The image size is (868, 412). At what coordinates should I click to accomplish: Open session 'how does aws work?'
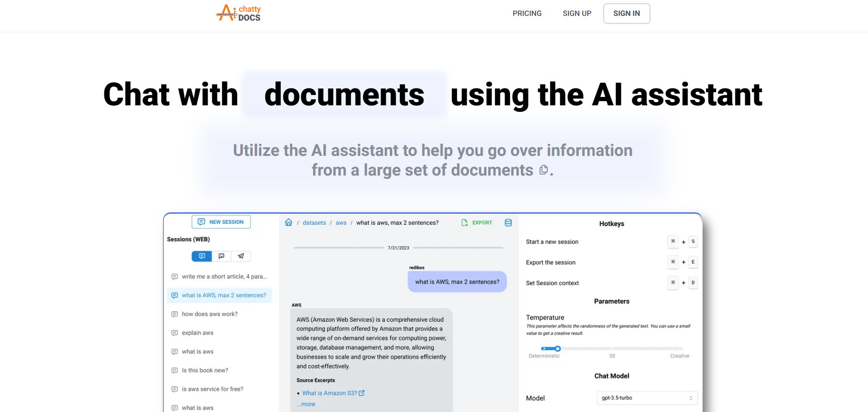[220, 314]
